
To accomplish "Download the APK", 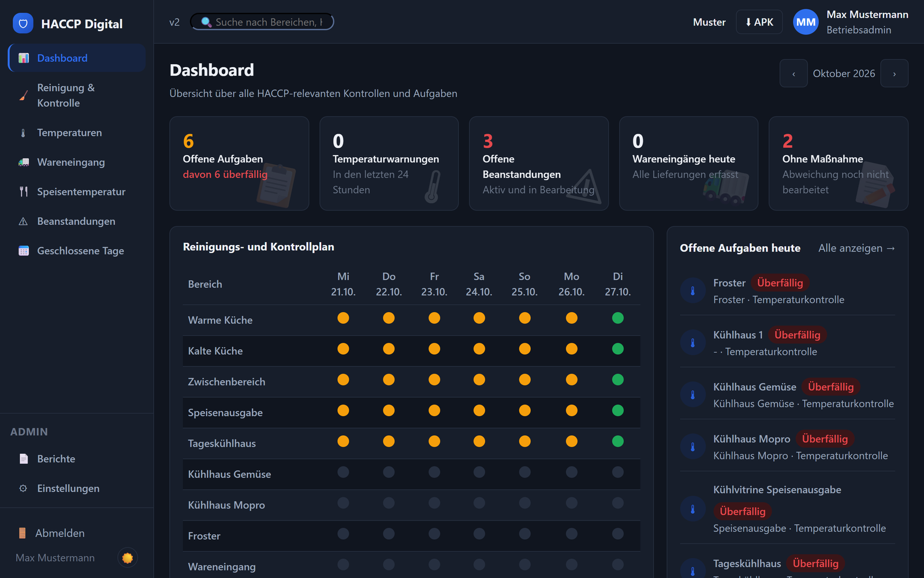I will [x=759, y=22].
